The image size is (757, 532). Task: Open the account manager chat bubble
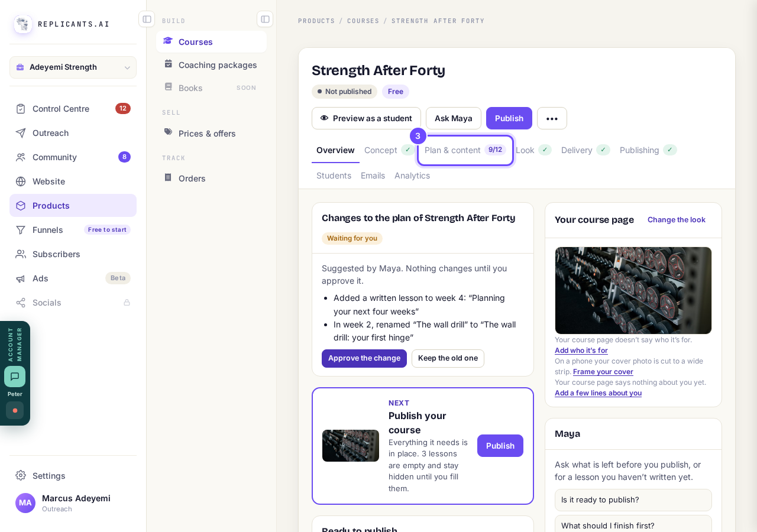coord(15,377)
